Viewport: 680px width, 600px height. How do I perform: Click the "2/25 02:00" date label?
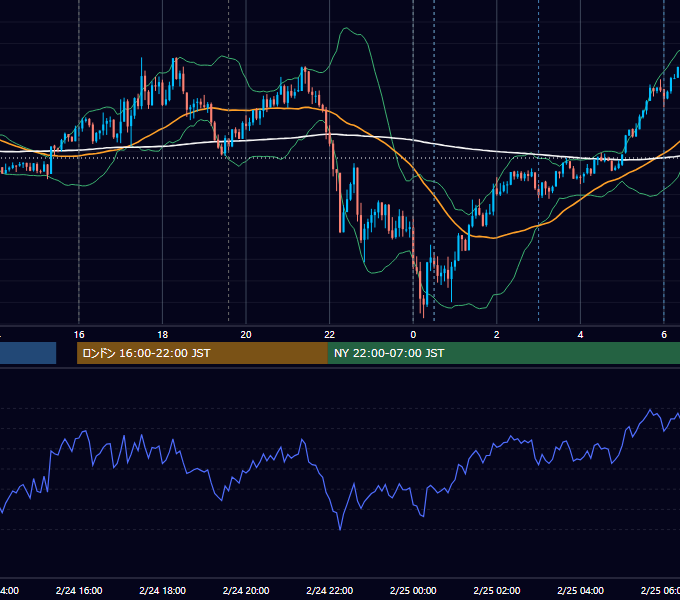pyautogui.click(x=497, y=590)
